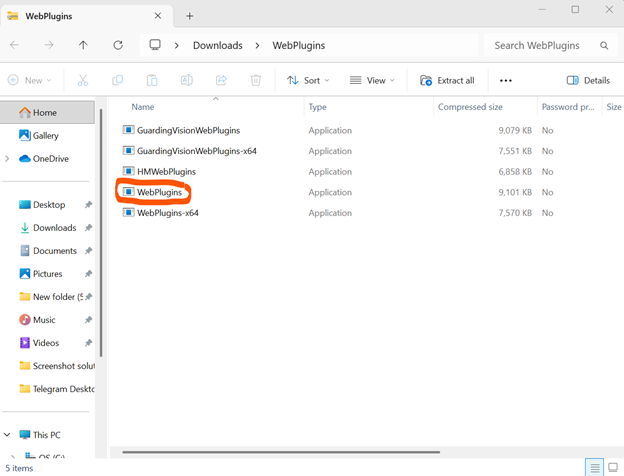
Task: Click the Copy icon in toolbar
Action: click(117, 80)
